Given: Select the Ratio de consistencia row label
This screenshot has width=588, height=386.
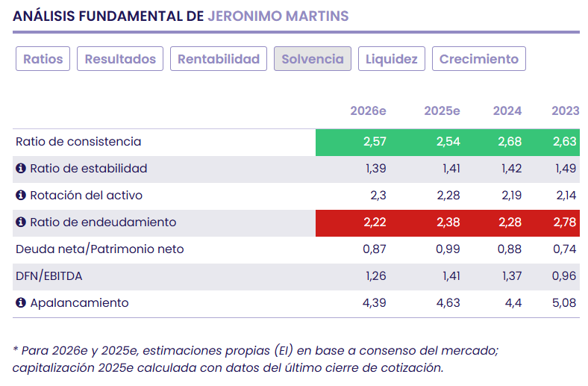Looking at the screenshot, I should [x=78, y=142].
